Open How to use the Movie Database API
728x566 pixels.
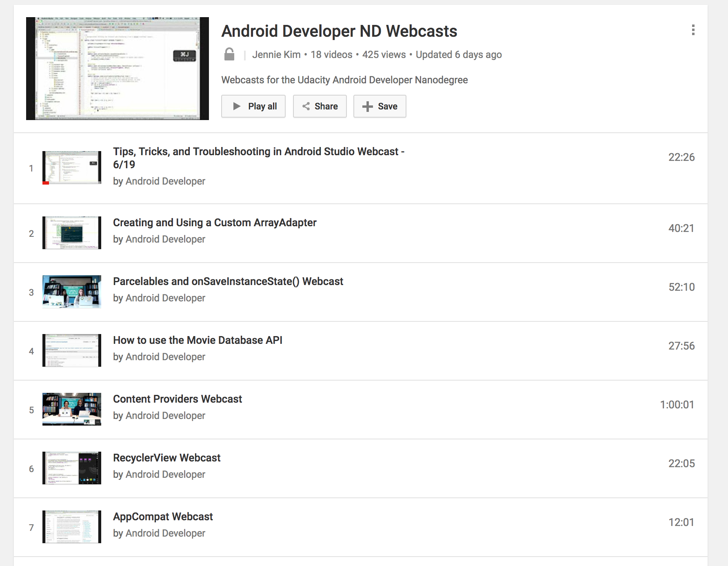pyautogui.click(x=198, y=340)
